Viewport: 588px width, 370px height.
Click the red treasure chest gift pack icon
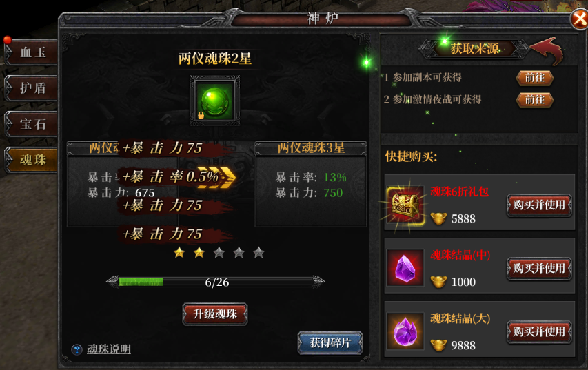tap(405, 205)
